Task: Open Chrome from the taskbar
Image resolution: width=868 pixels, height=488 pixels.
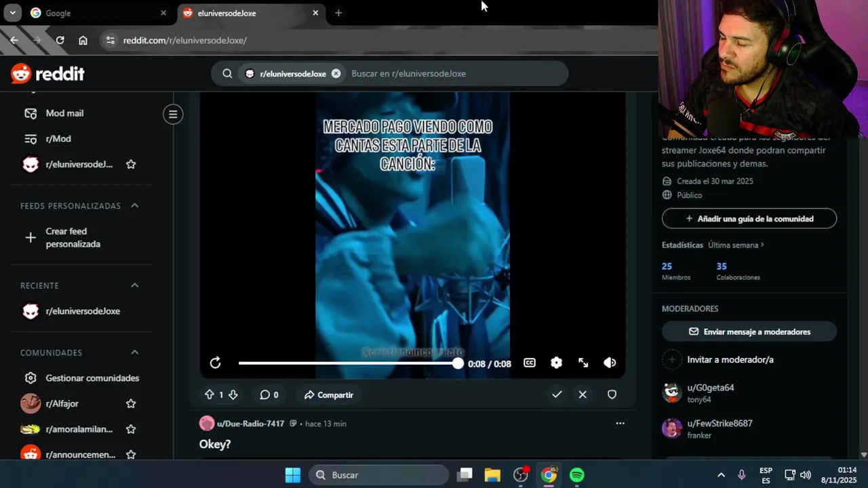Action: pos(549,475)
